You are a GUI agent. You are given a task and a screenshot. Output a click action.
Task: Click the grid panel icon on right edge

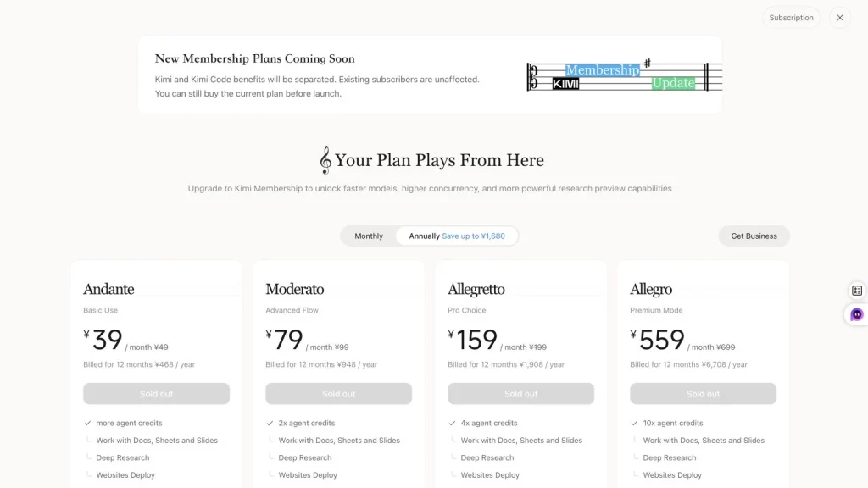click(x=857, y=291)
